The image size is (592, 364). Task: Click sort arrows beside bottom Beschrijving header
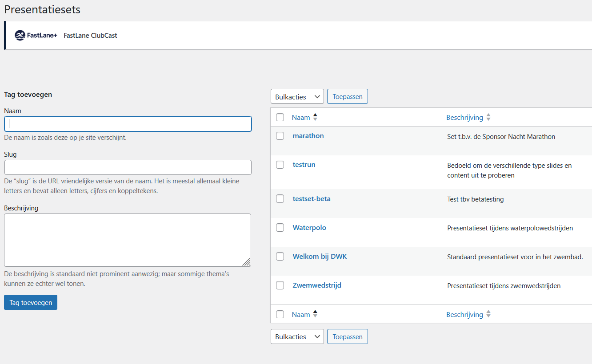click(x=488, y=314)
